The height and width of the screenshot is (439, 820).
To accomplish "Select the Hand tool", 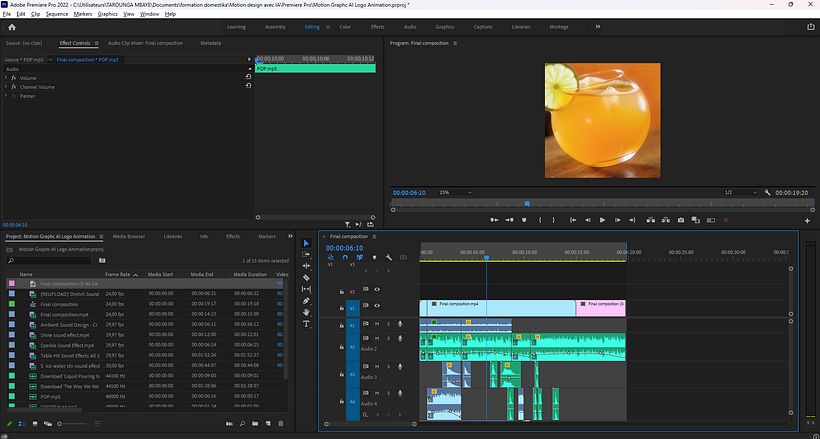I will pyautogui.click(x=306, y=312).
